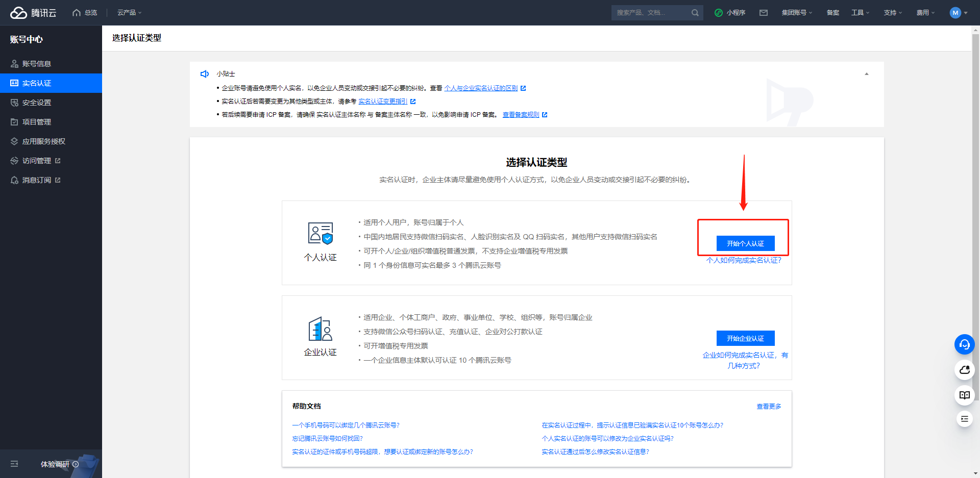
Task: Open the 备案 menu item
Action: coord(832,13)
